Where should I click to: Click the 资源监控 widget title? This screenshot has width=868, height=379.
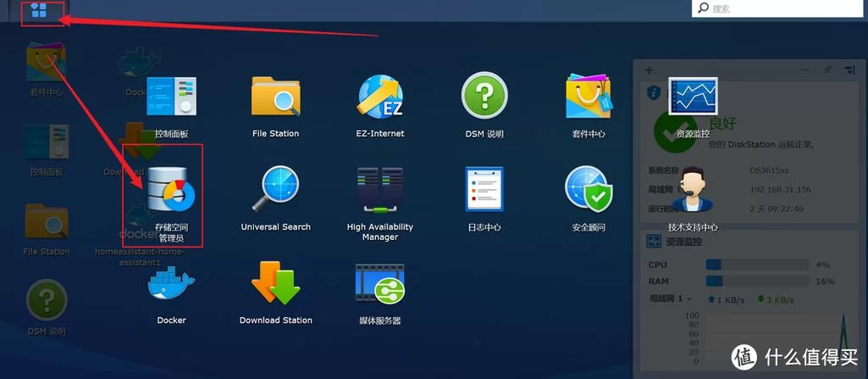click(x=683, y=242)
